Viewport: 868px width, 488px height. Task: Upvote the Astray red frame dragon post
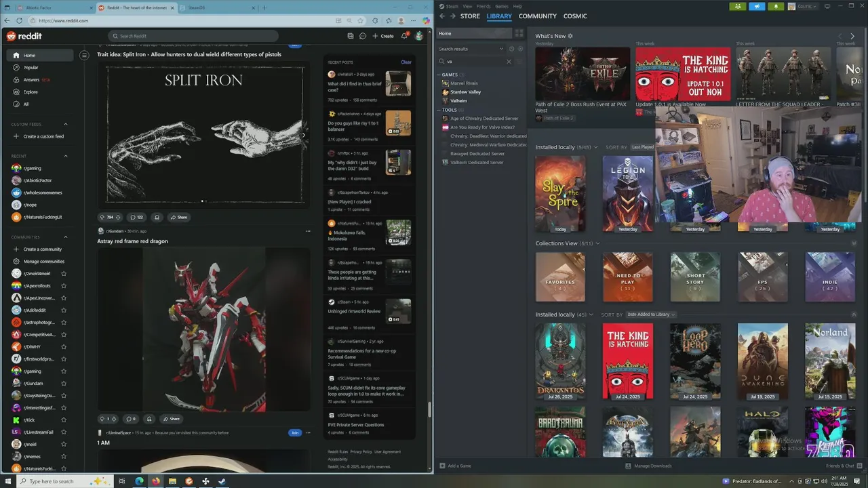coord(102,419)
